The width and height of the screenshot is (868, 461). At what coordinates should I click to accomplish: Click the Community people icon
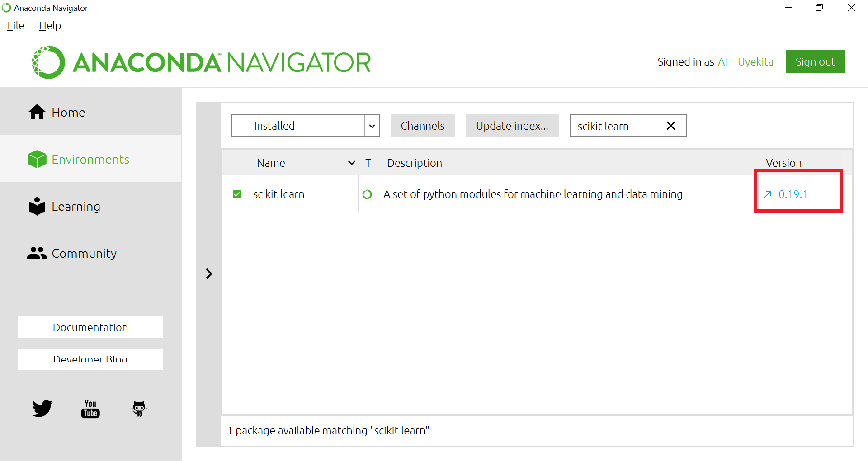pyautogui.click(x=37, y=253)
